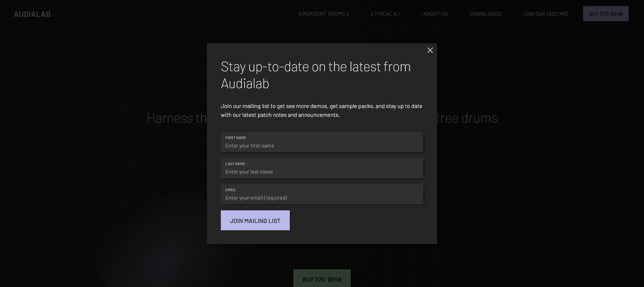Click the popup heading 'Stay up-to-date on the latest from Audialab'
Image resolution: width=644 pixels, height=287 pixels.
pos(316,75)
